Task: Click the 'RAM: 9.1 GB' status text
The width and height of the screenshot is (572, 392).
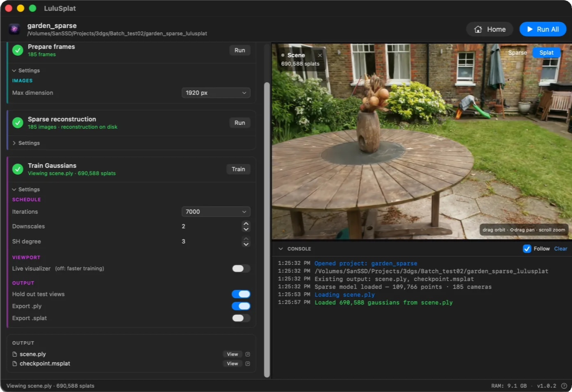Action: coord(509,386)
